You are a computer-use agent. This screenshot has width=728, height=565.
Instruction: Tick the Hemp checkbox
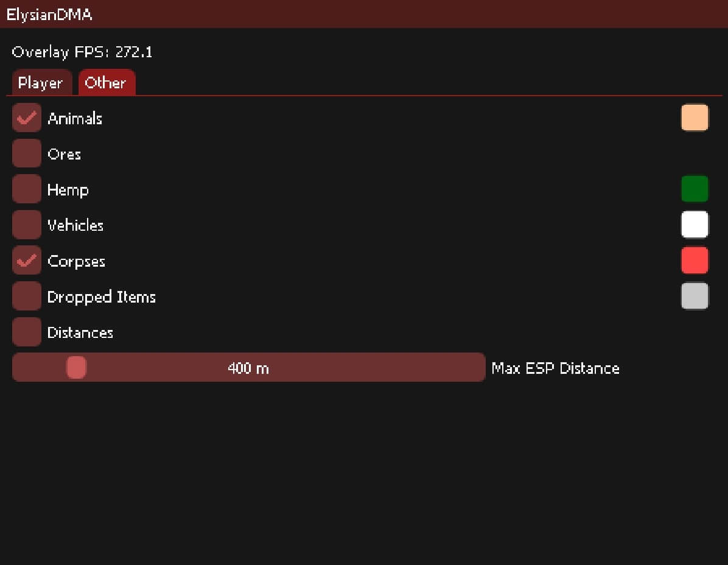coord(26,189)
